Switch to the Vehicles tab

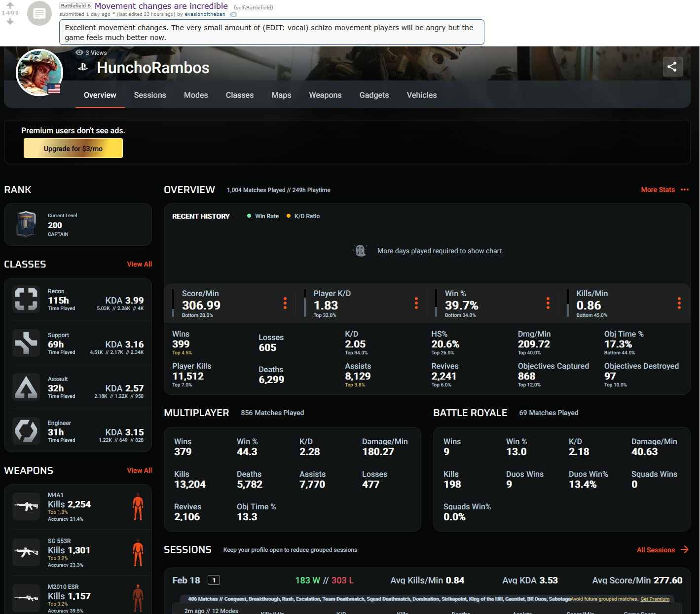(422, 95)
